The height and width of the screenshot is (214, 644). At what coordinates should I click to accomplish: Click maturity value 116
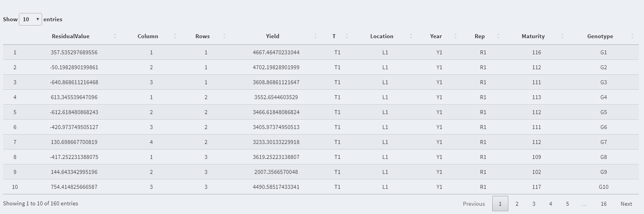pyautogui.click(x=537, y=52)
